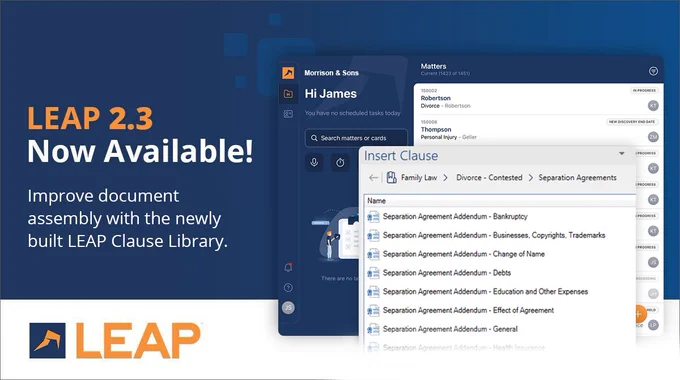Open the help question mark icon
The height and width of the screenshot is (380, 680).
288,288
